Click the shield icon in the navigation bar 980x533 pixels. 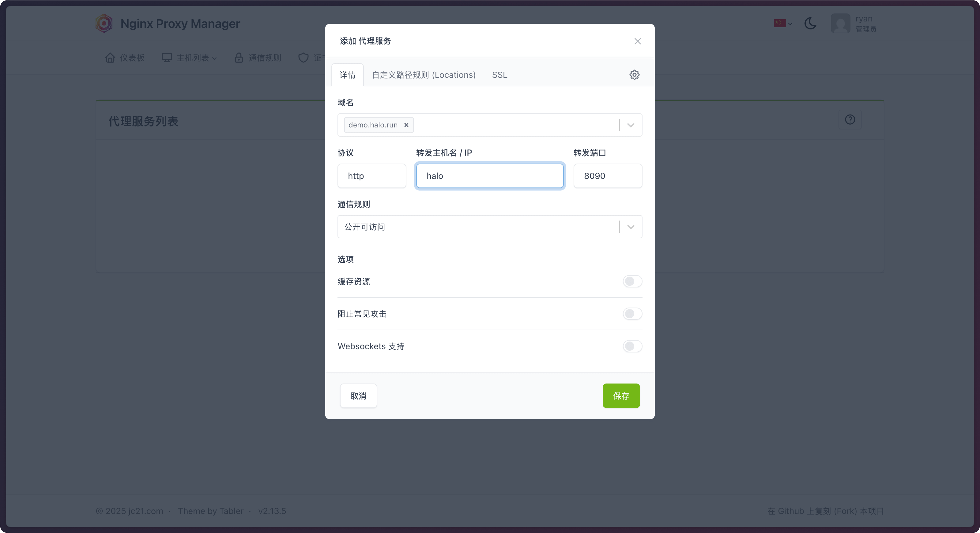click(303, 58)
